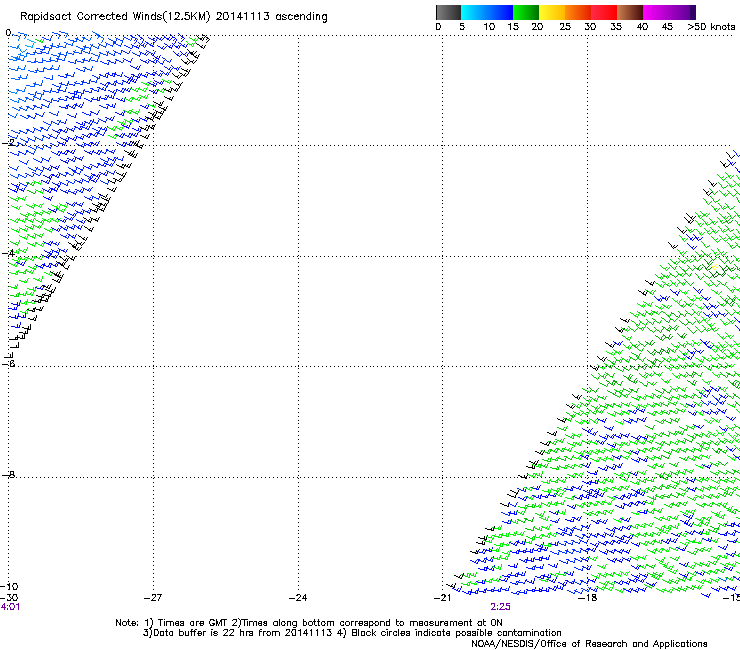Select the brown 35-40 knots color band

tap(630, 12)
